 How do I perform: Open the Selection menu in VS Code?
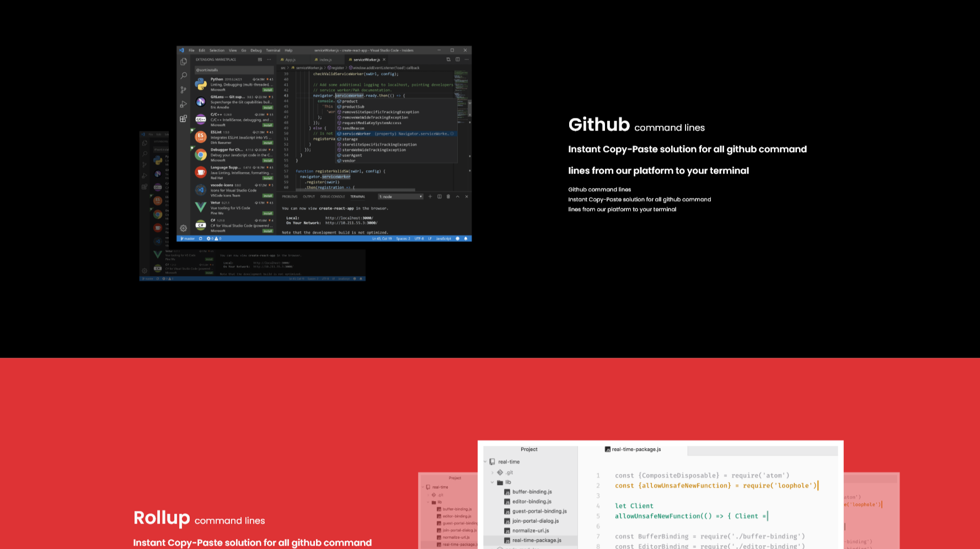(x=217, y=50)
